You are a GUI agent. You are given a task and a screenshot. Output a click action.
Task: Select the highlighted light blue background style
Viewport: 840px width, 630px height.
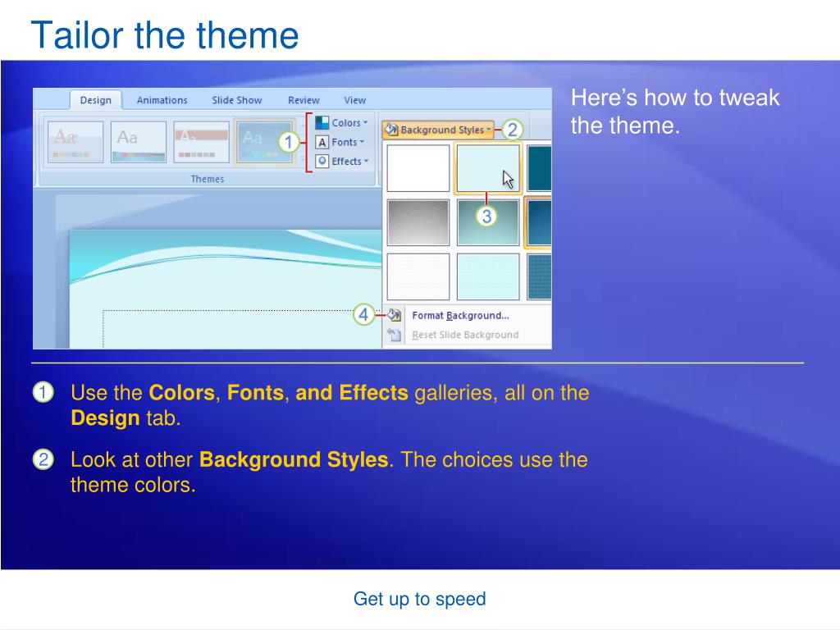pos(487,168)
